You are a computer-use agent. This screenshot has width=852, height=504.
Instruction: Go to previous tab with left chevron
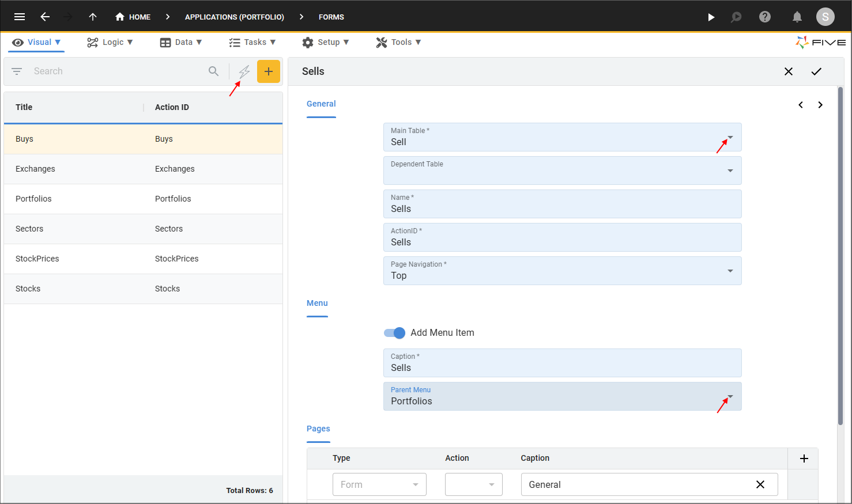pos(801,105)
